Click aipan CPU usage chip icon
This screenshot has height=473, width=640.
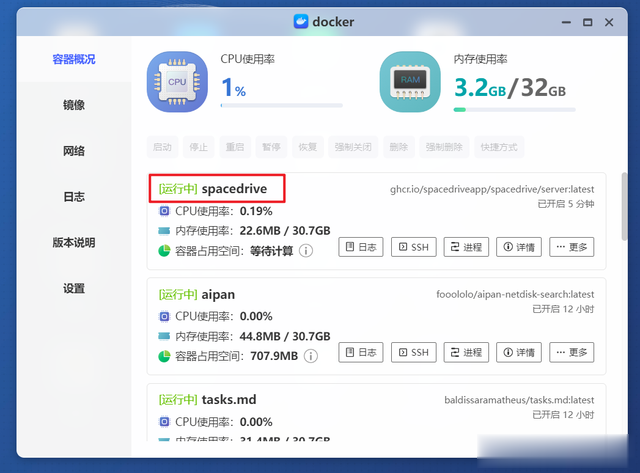tap(164, 316)
